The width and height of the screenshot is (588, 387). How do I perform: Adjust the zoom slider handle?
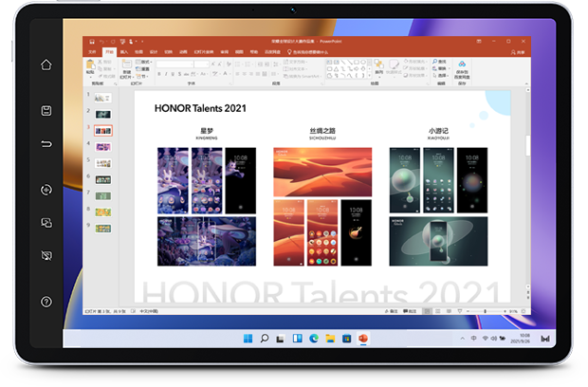(x=485, y=311)
